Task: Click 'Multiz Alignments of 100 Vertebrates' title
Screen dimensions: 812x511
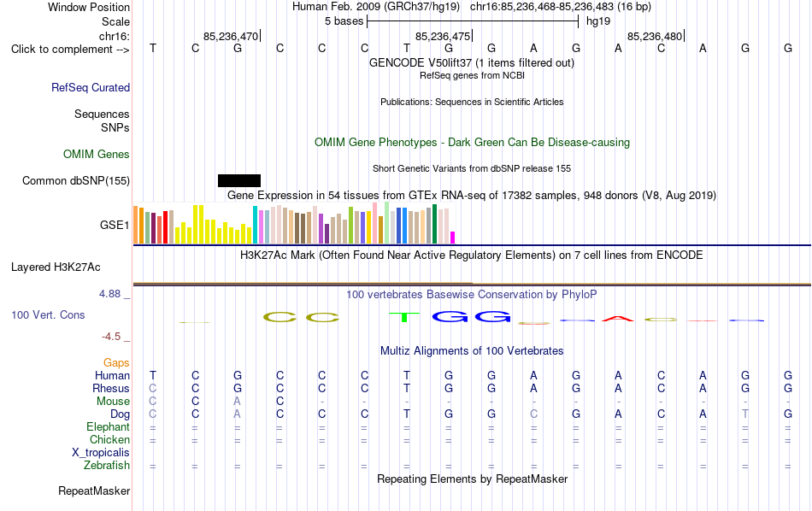Action: click(x=472, y=350)
